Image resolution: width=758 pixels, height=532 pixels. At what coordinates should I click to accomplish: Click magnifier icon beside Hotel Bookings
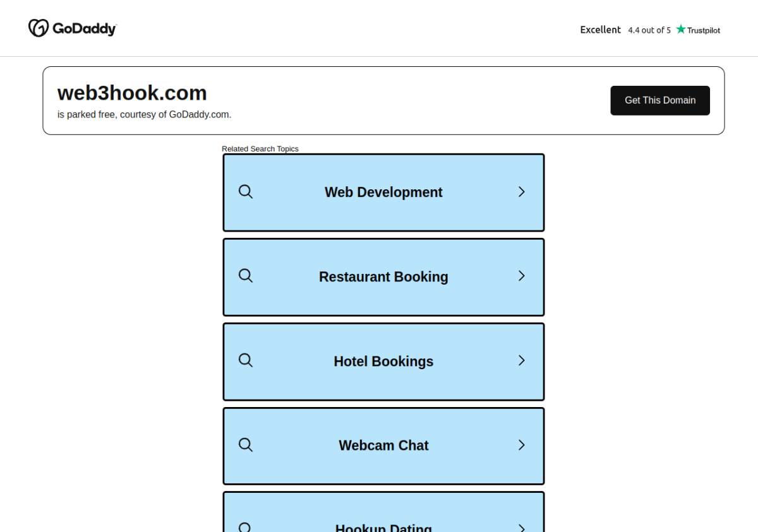[246, 360]
